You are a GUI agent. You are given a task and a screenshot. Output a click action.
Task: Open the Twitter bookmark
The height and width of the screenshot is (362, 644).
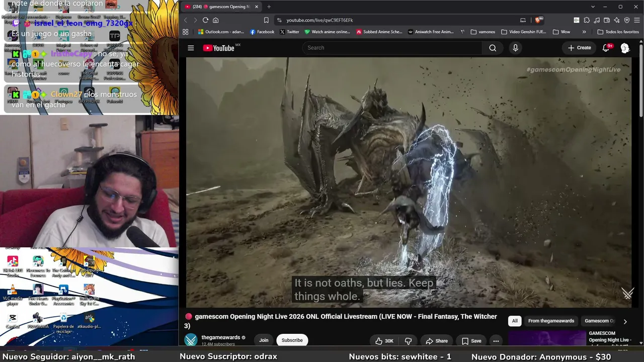(289, 32)
